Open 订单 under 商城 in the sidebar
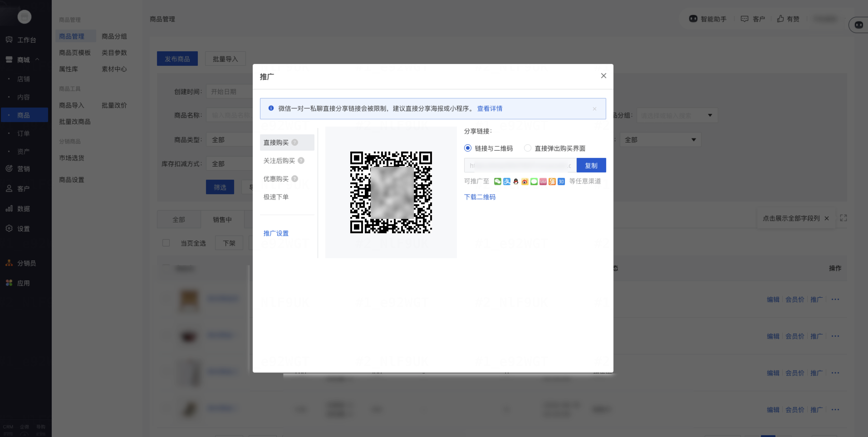 click(x=24, y=133)
